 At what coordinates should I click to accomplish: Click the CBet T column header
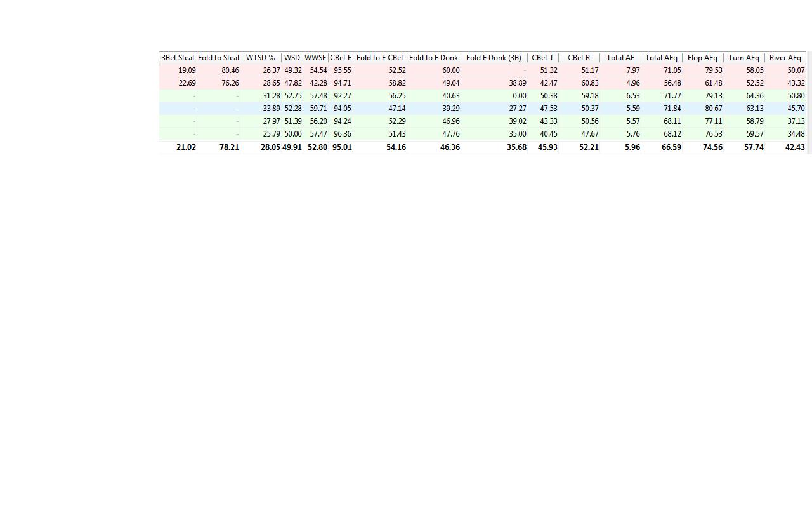pos(543,58)
